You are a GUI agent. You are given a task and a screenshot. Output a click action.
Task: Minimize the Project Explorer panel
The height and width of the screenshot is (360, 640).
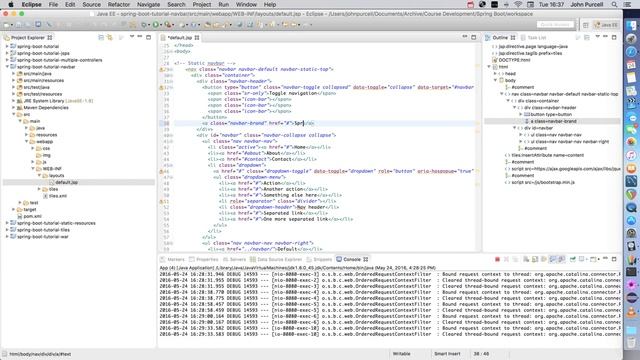140,37
